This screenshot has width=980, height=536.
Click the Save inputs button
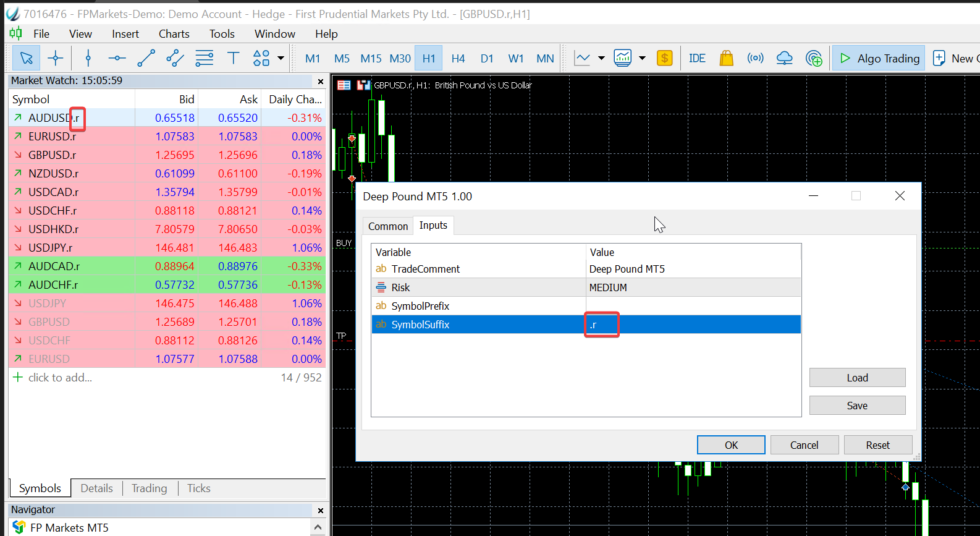(857, 406)
